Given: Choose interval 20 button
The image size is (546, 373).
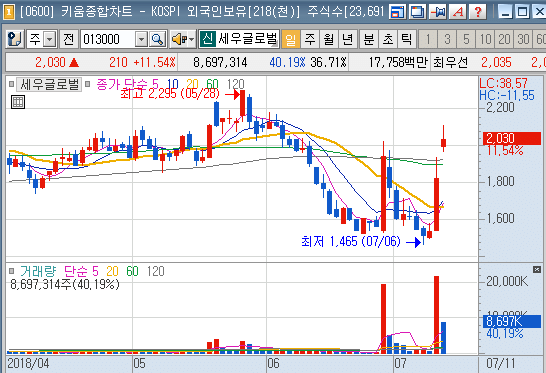Looking at the screenshot, I should (x=504, y=39).
